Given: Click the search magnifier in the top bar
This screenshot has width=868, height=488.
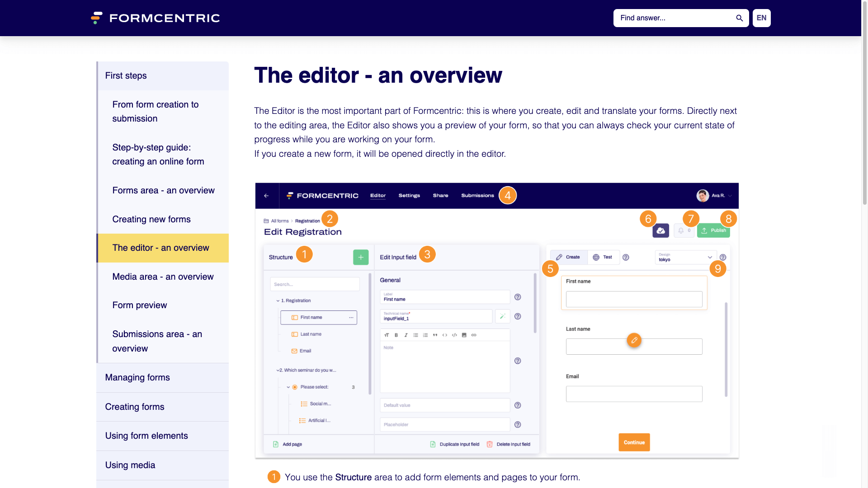Looking at the screenshot, I should point(739,18).
